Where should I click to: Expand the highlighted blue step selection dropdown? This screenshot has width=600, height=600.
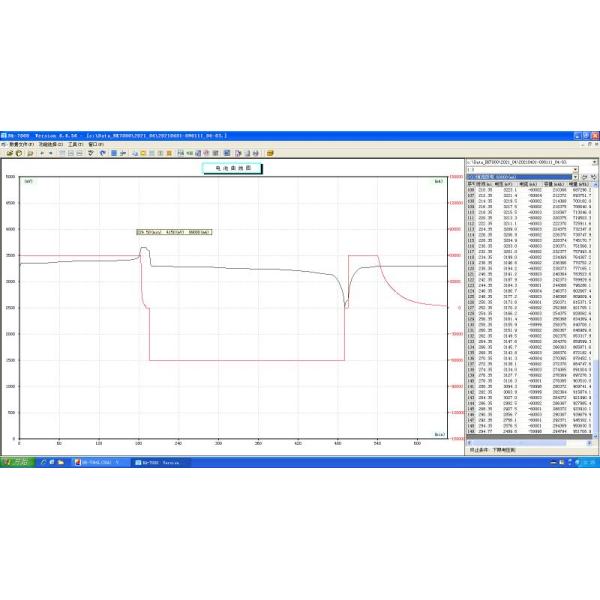575,177
